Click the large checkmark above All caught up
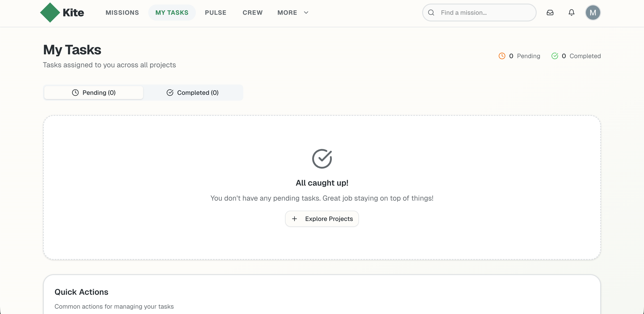This screenshot has height=314, width=644. click(322, 159)
